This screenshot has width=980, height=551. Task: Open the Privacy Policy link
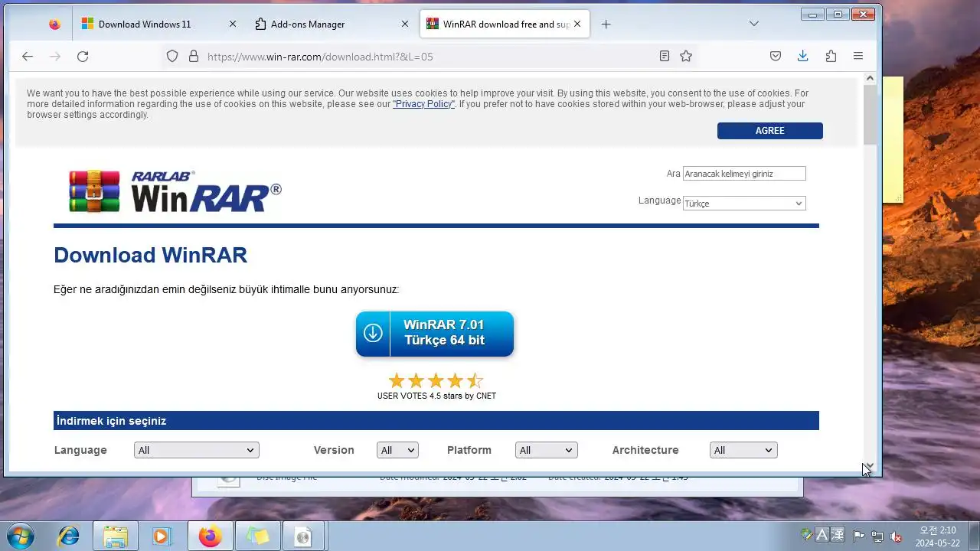tap(423, 104)
